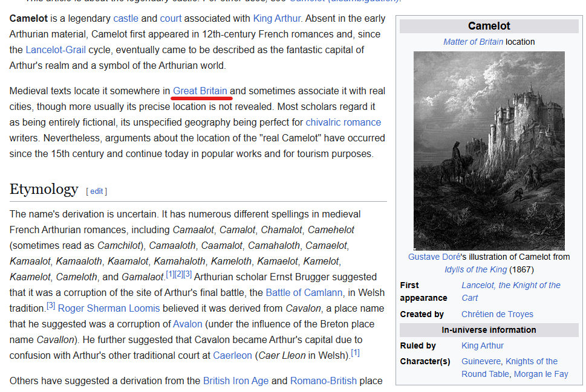Image resolution: width=586 pixels, height=392 pixels.
Task: Open Lancelot, the Knight of the Cart
Action: [511, 292]
